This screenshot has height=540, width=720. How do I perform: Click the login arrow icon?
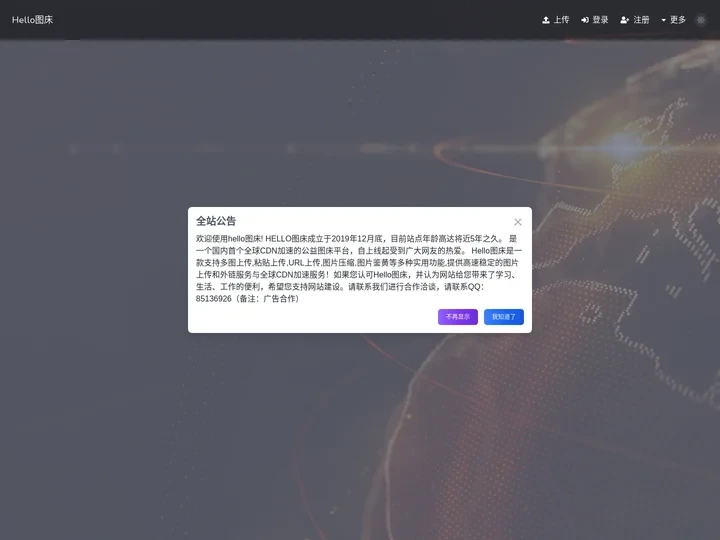pyautogui.click(x=585, y=20)
